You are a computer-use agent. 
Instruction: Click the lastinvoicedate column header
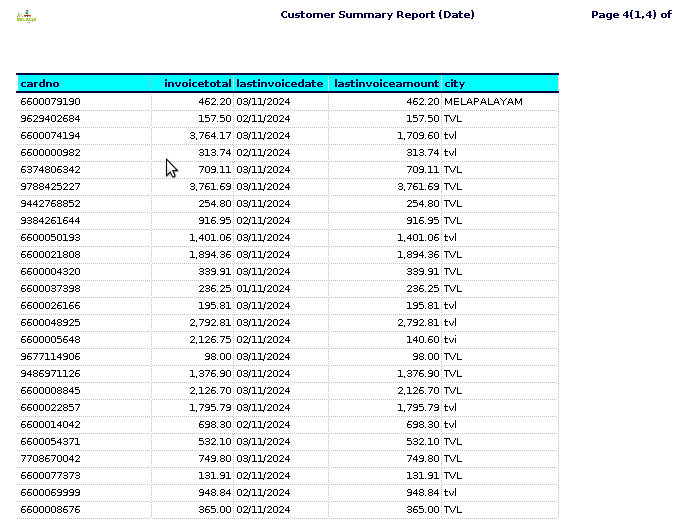click(x=280, y=84)
